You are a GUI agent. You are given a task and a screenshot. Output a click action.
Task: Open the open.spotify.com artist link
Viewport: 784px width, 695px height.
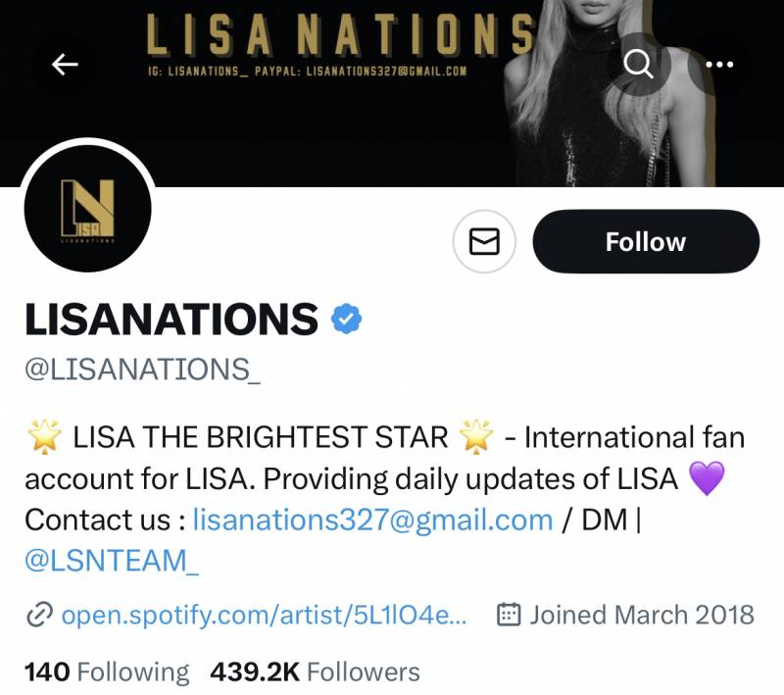pos(264,615)
